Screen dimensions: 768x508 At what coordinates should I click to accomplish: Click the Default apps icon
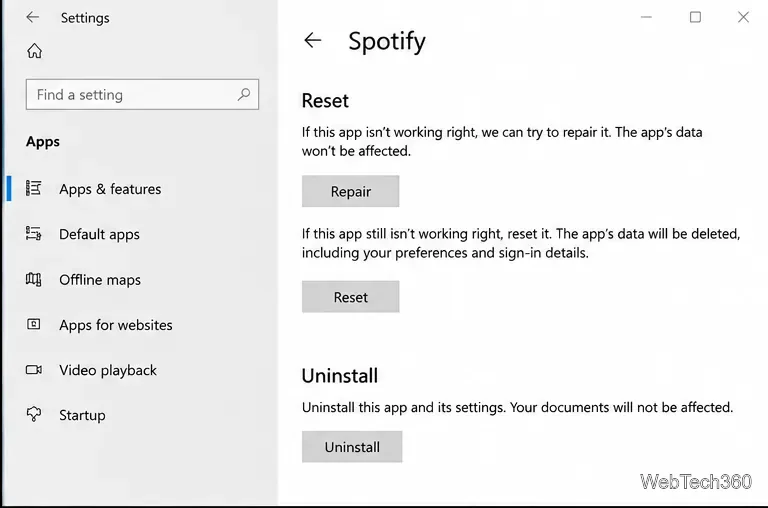34,233
